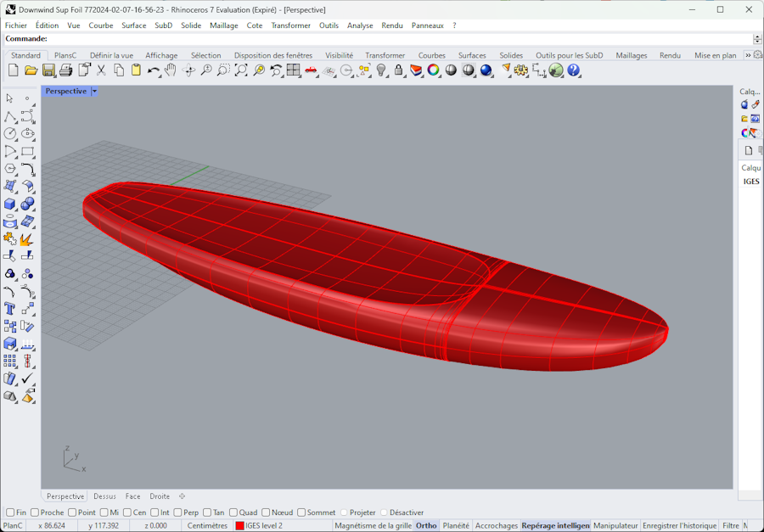Expand the toolbar tabs overflow chevron
Screen dimensions: 764x532
click(748, 55)
